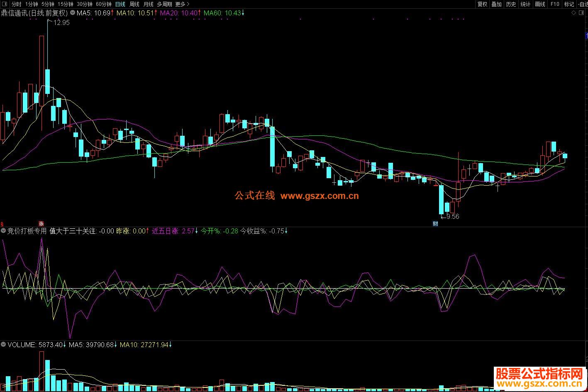Screen dimensions: 588x392
Task: Open the 复权 adjustment menu
Action: tap(482, 4)
